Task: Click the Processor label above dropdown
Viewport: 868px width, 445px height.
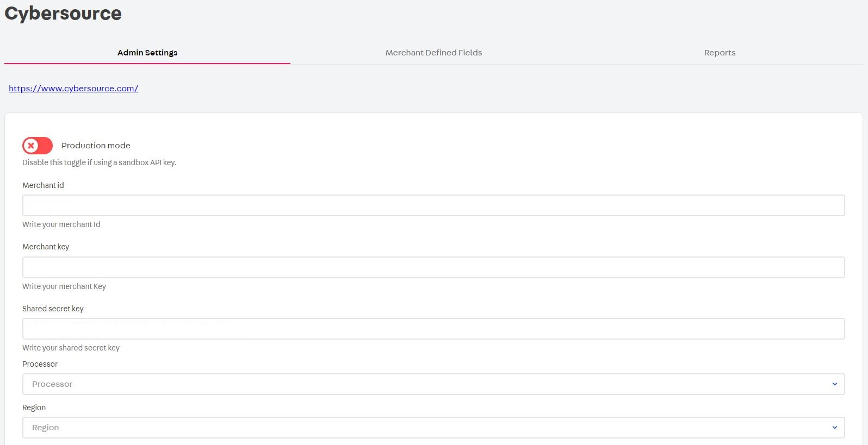Action: coord(40,364)
